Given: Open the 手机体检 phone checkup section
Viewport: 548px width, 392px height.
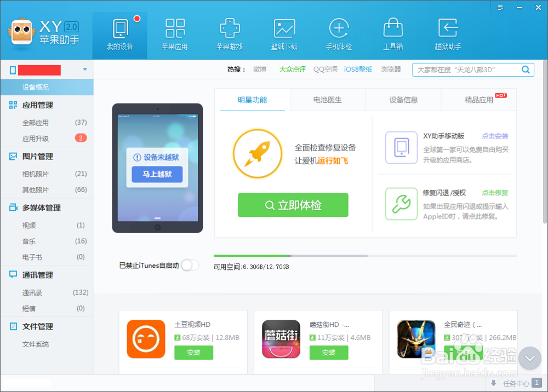Looking at the screenshot, I should 339,33.
